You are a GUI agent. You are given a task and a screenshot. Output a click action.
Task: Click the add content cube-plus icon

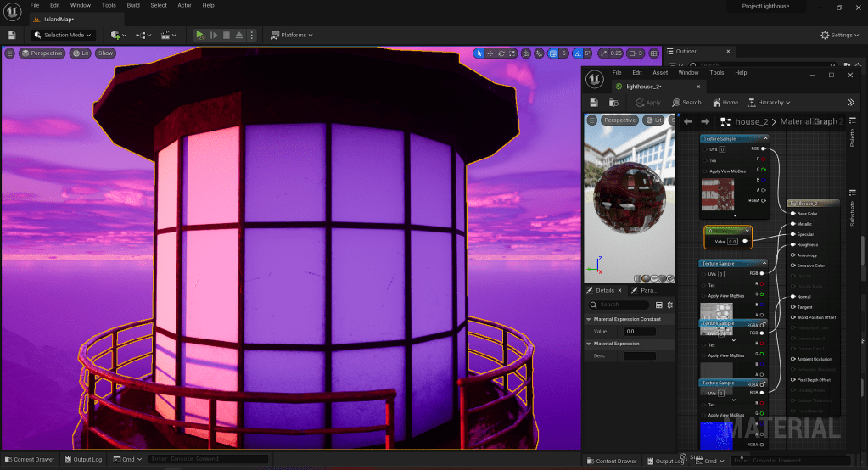coord(115,35)
